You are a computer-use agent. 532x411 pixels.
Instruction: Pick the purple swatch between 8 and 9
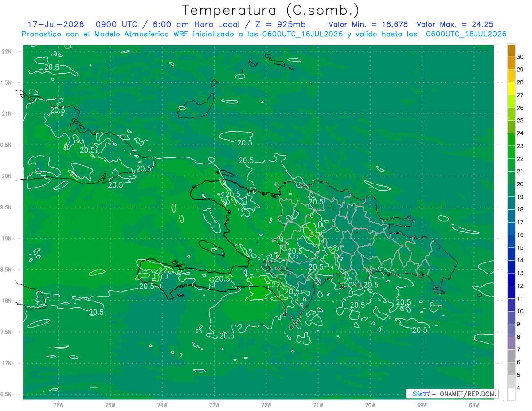[x=511, y=330]
